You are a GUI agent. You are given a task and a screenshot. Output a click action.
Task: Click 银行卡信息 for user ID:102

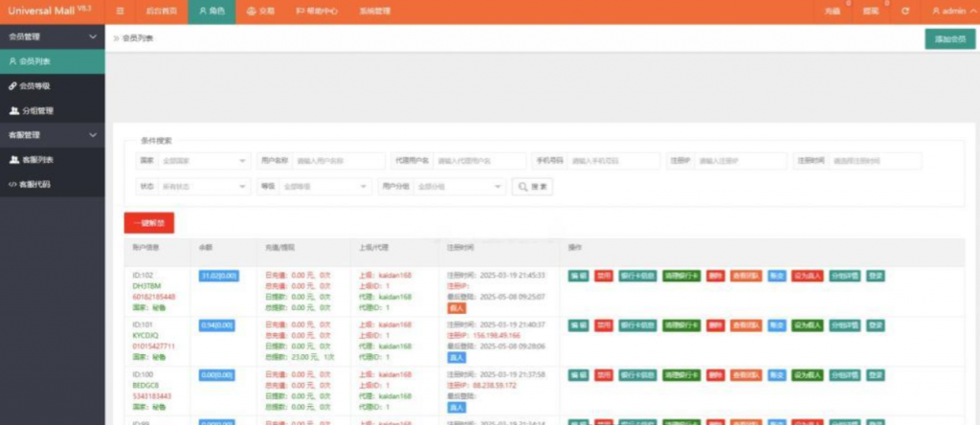[637, 276]
